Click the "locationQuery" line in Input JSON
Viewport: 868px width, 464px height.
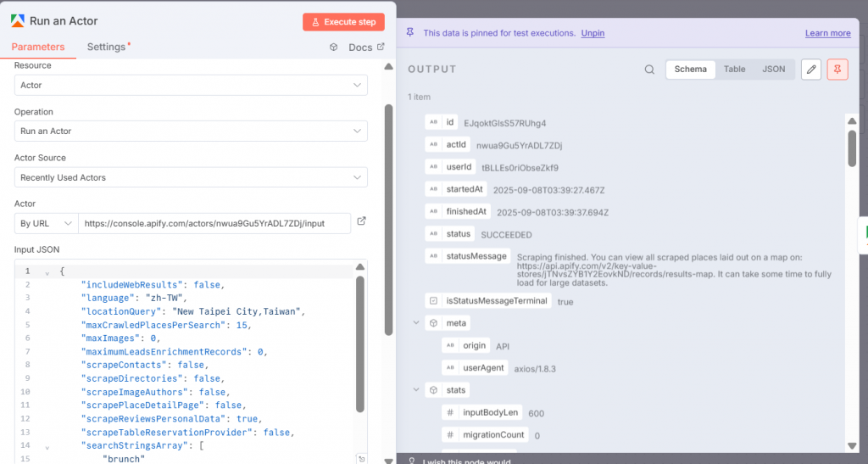point(193,311)
